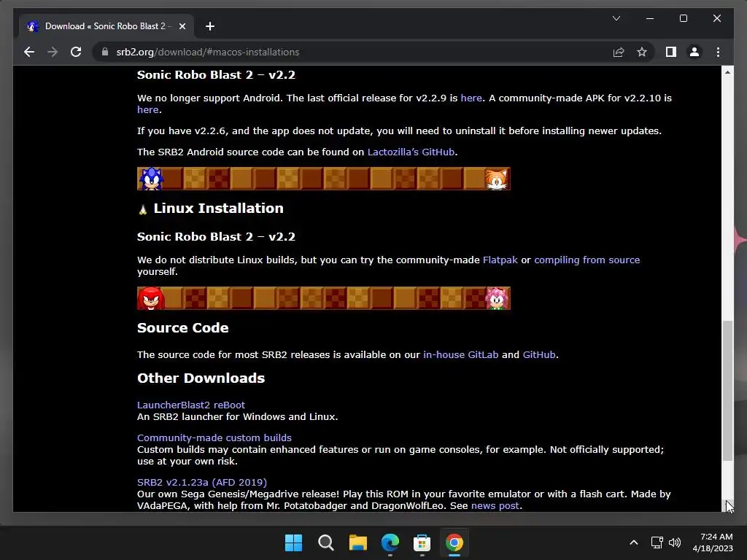The height and width of the screenshot is (560, 747).
Task: Open SRB2 v2.1.23a (AFD 2019) link
Action: pyautogui.click(x=202, y=483)
